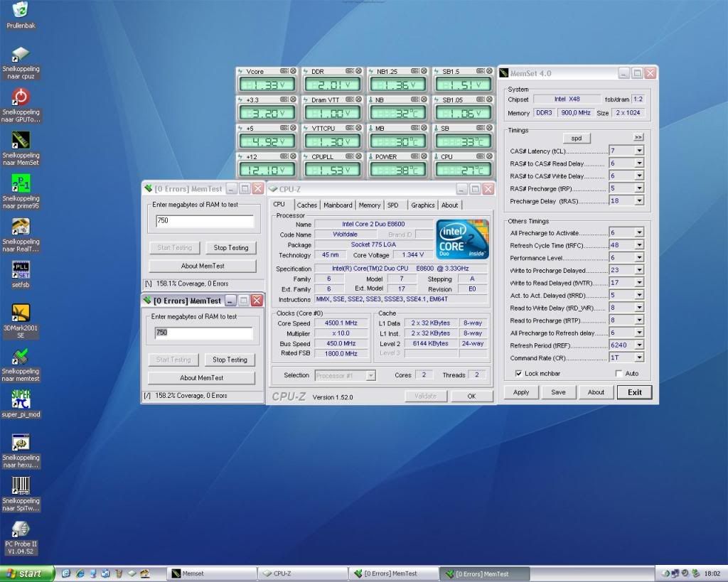Screen dimensions: 728x582
Task: Open the 3DMark2001 SE desktop icon
Action: click(x=21, y=313)
